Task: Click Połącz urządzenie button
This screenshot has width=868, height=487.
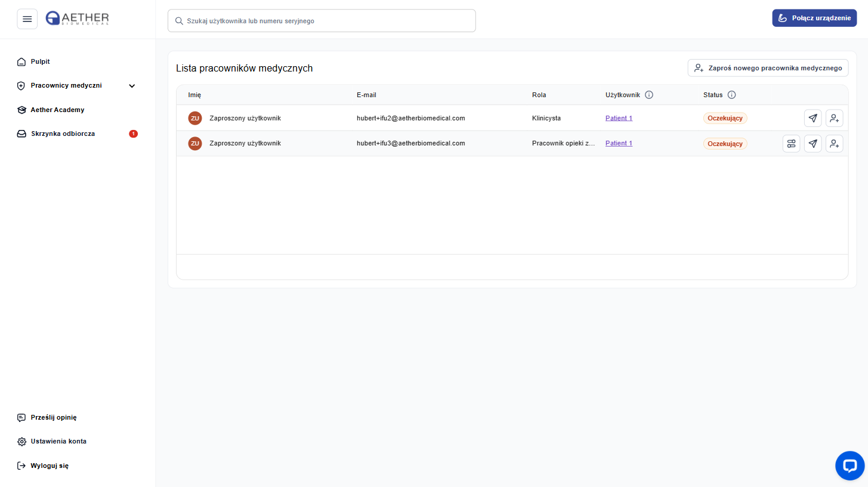Action: pyautogui.click(x=814, y=18)
